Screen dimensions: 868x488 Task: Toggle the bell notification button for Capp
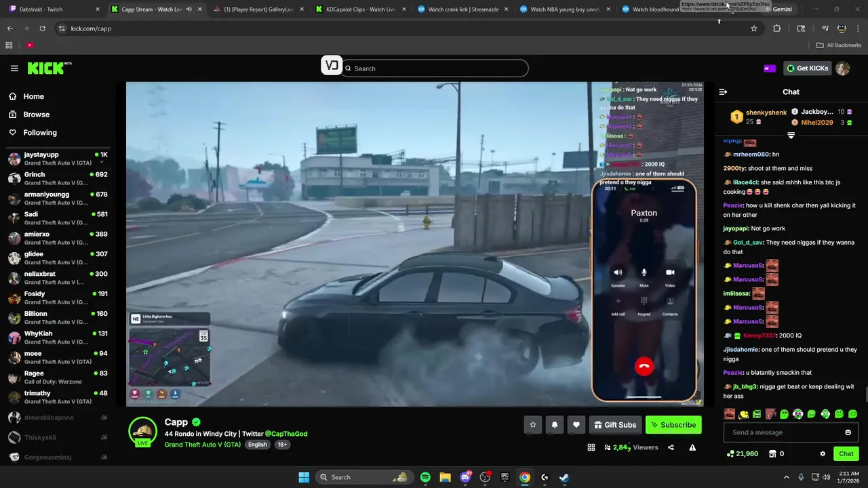[x=555, y=425]
